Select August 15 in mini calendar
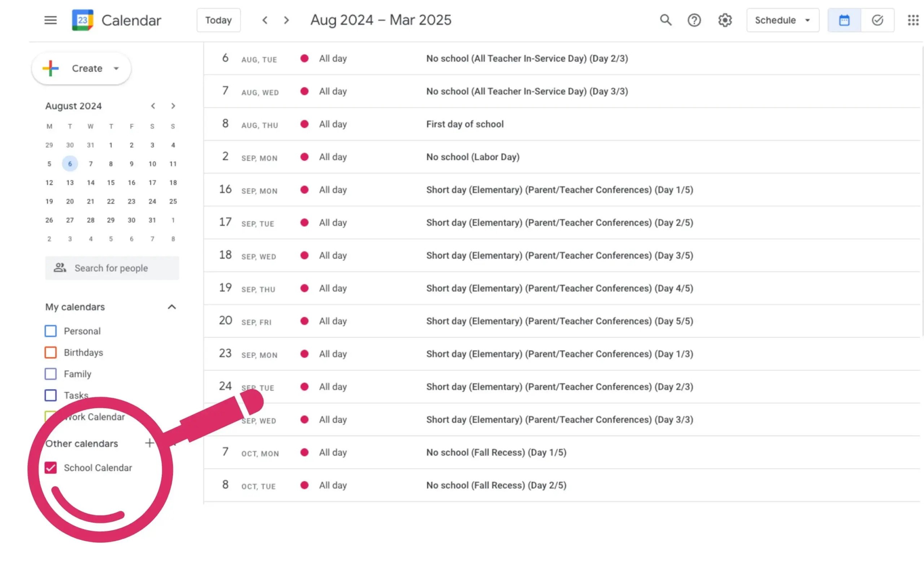This screenshot has width=924, height=585. [x=111, y=183]
